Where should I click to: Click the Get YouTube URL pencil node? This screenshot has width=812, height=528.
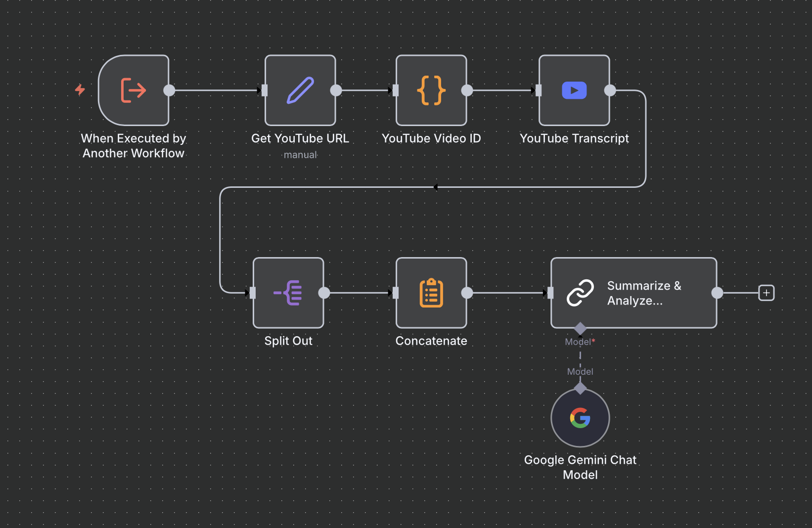click(300, 90)
